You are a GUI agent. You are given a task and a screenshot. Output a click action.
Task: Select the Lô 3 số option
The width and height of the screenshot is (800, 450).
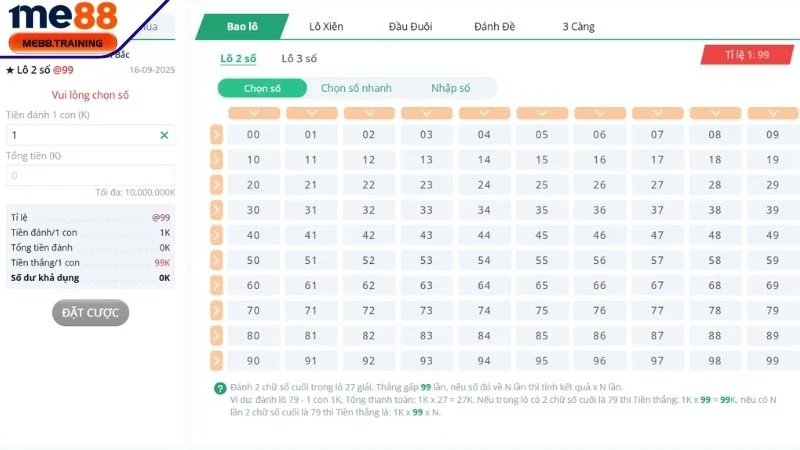[299, 59]
